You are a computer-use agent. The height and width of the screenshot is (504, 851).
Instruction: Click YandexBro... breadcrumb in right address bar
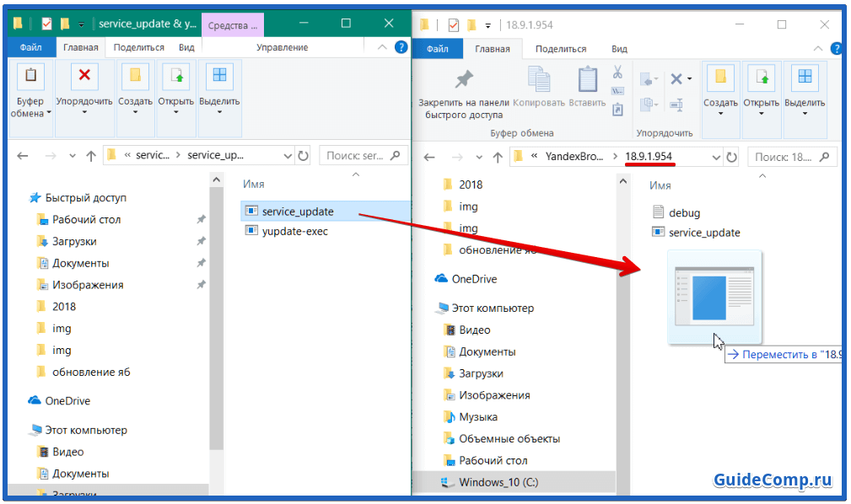coord(574,157)
